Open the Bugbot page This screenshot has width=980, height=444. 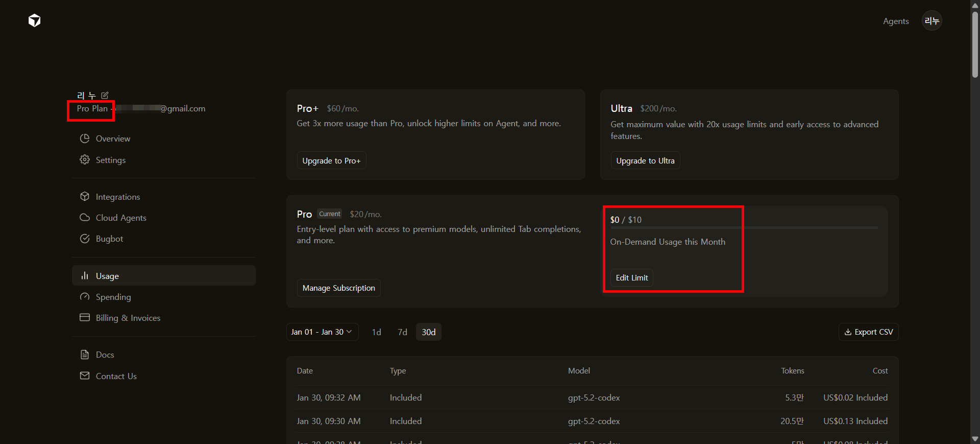164,239
